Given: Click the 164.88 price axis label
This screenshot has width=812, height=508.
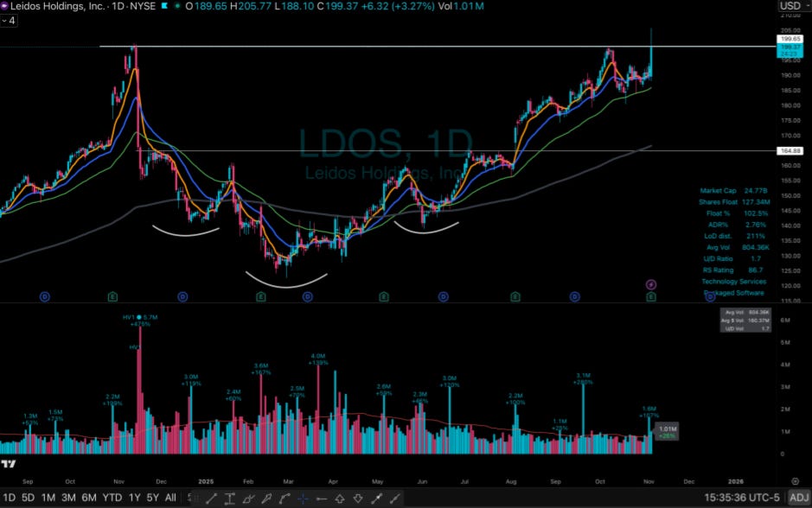Looking at the screenshot, I should pos(790,151).
